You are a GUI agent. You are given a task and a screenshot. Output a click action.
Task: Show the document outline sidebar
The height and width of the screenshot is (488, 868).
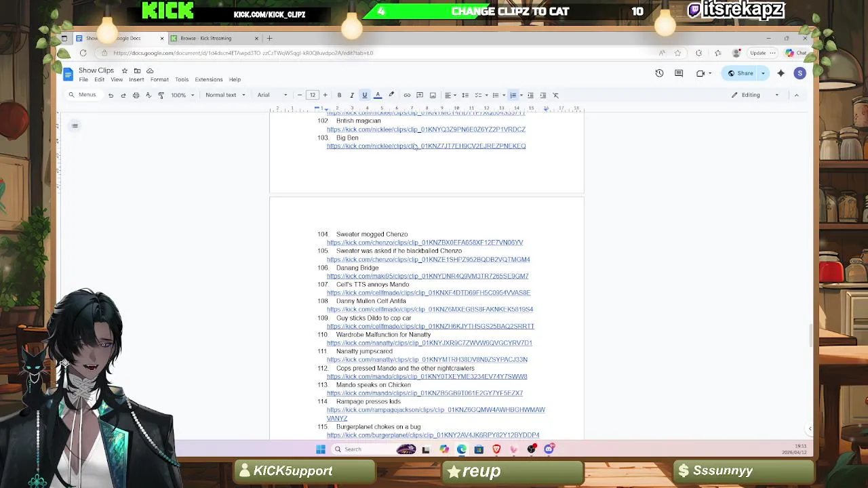(75, 125)
